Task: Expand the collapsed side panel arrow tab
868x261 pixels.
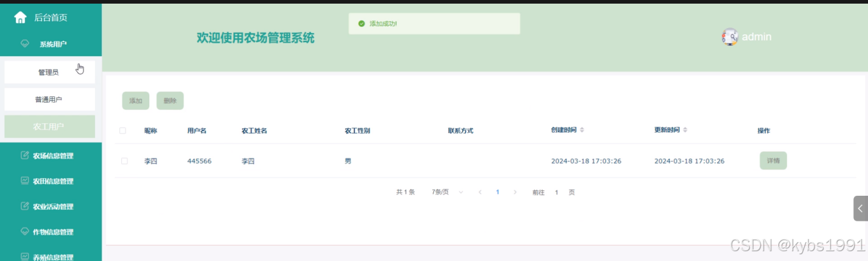Action: [x=860, y=208]
